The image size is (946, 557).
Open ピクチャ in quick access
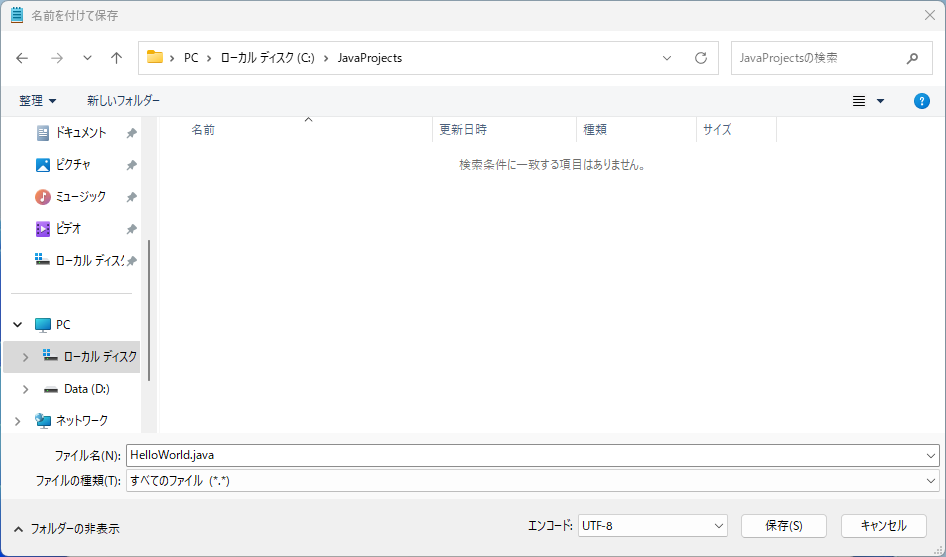click(x=73, y=165)
